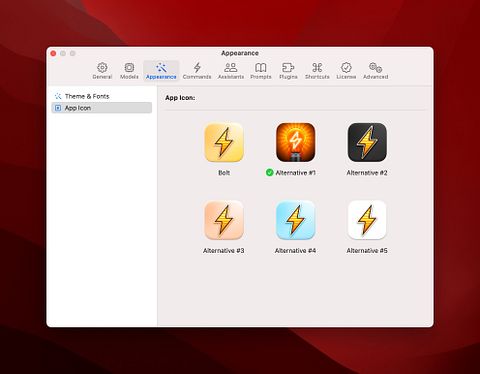Pick the peach Alternative #3 icon
This screenshot has width=480, height=374.
click(x=224, y=220)
